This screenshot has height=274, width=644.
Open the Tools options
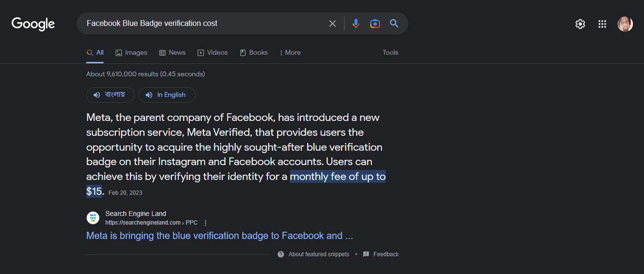tap(390, 53)
